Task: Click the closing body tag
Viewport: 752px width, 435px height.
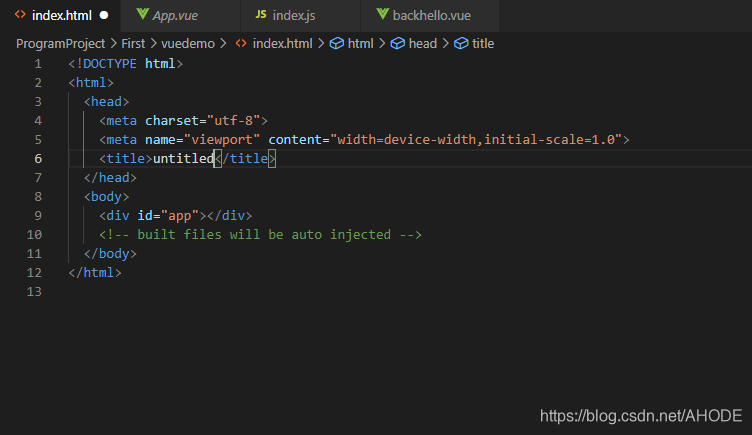Action: (110, 254)
